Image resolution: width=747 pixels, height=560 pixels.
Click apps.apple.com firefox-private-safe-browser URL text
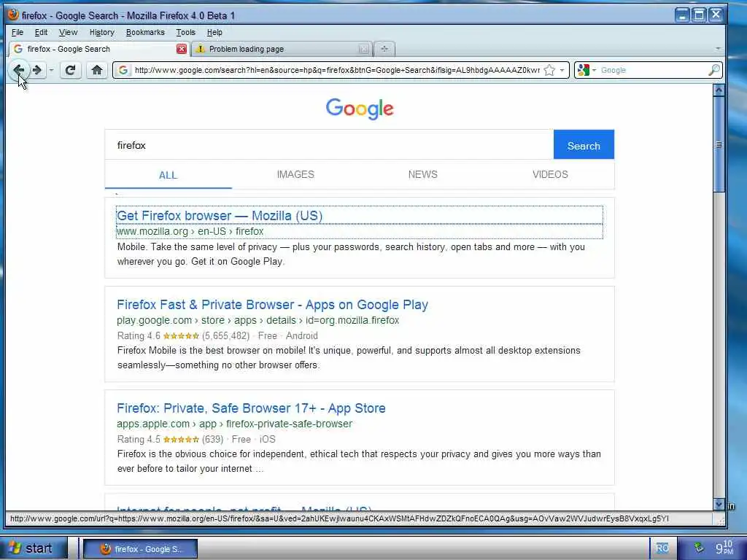click(x=234, y=424)
